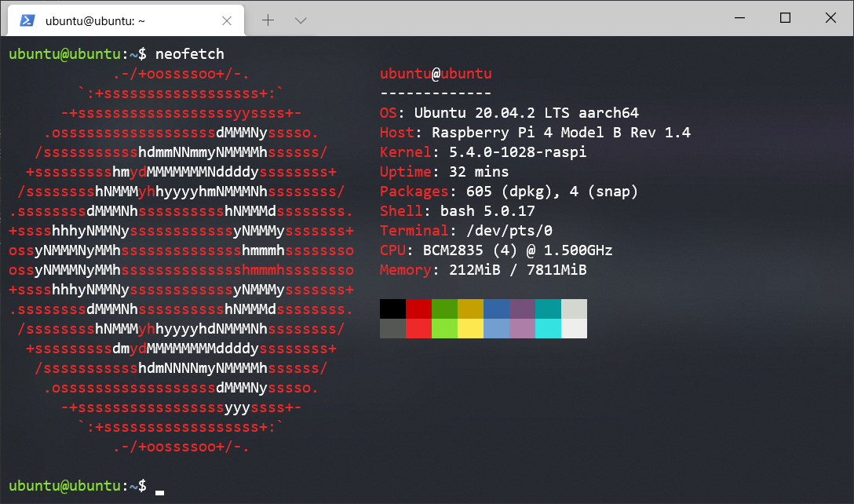Close the ubuntu@ubuntu tab
Image resolution: width=854 pixels, height=504 pixels.
point(227,20)
